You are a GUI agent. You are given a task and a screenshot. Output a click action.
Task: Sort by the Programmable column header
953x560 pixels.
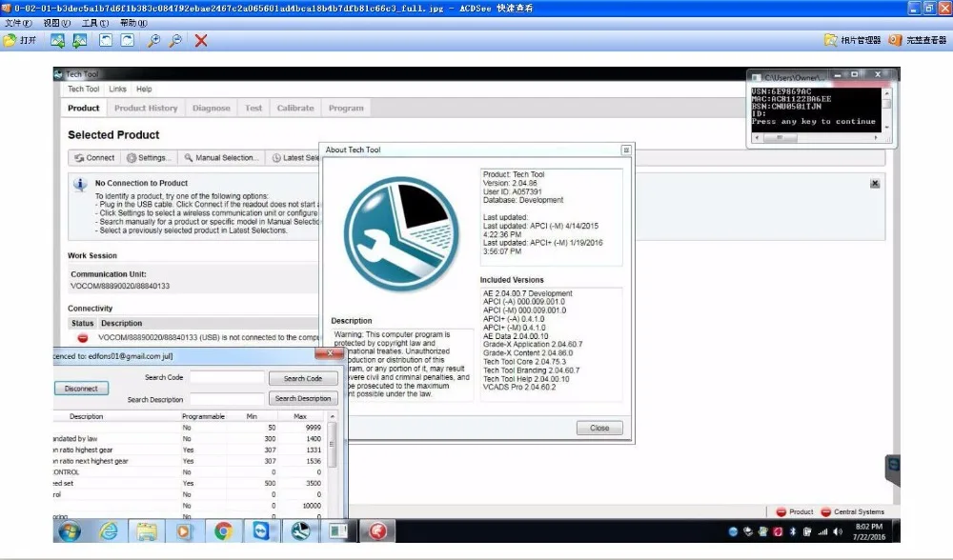click(x=203, y=416)
